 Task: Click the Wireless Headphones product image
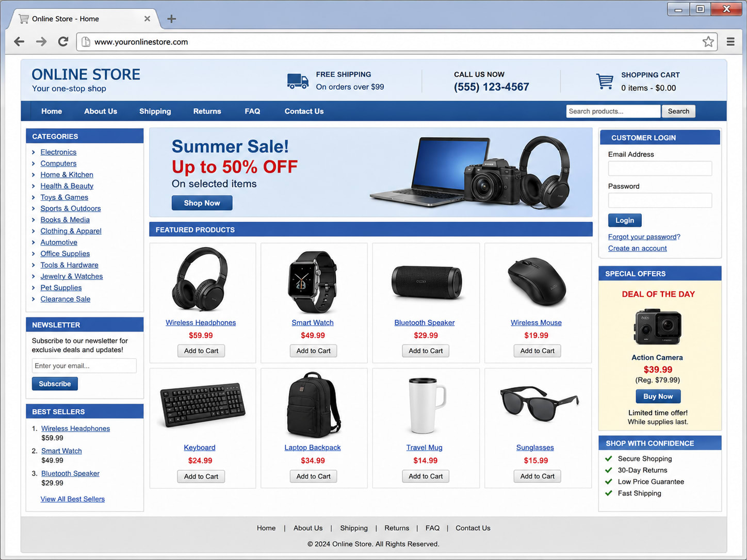click(200, 279)
